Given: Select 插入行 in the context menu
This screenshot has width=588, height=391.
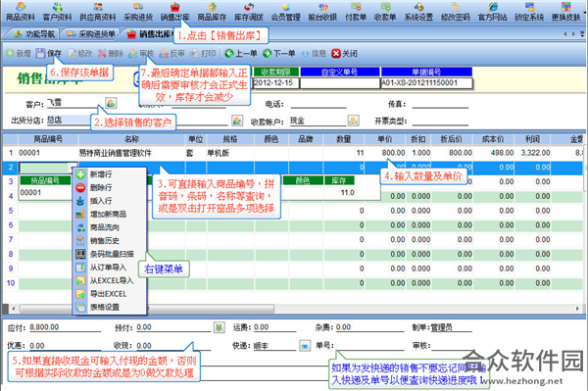Looking at the screenshot, I should pos(101,201).
